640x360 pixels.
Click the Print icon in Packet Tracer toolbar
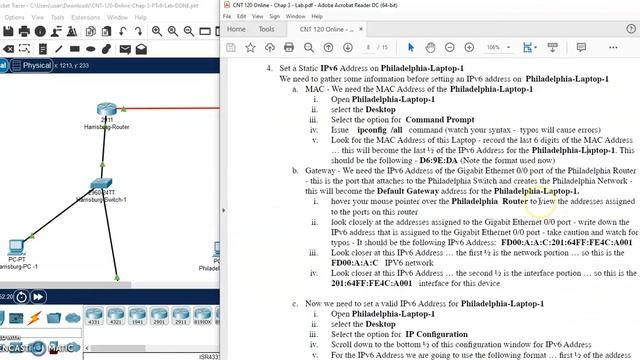click(x=24, y=31)
